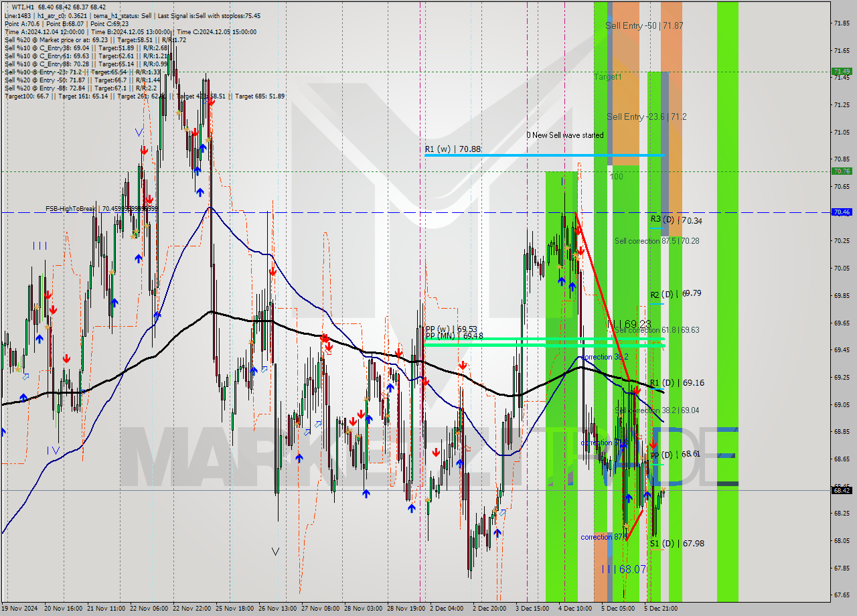Image resolution: width=857 pixels, height=616 pixels.
Task: Click the green 70.76 price tag
Action: 842,171
